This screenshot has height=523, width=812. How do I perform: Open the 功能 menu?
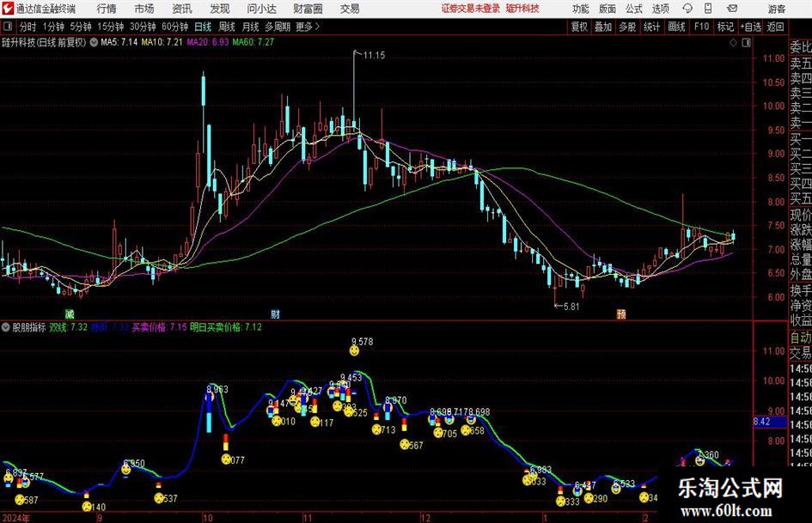click(x=581, y=9)
